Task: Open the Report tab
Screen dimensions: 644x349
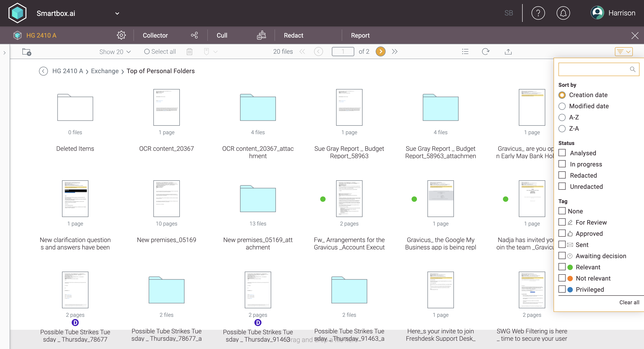Action: (x=360, y=35)
